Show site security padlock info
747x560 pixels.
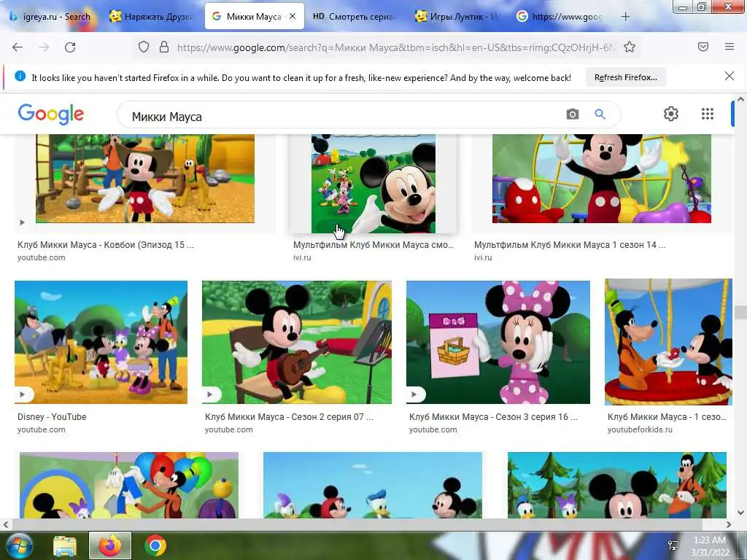pos(164,47)
